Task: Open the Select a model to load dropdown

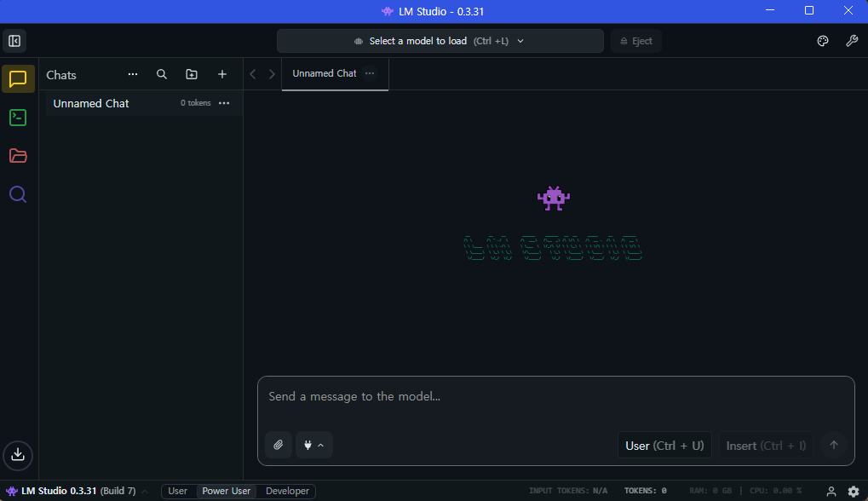Action: point(440,41)
